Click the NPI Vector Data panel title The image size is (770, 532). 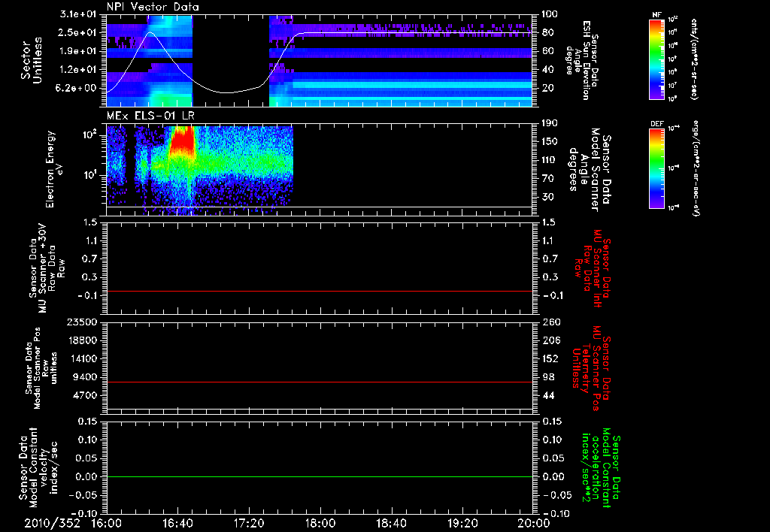coord(153,7)
